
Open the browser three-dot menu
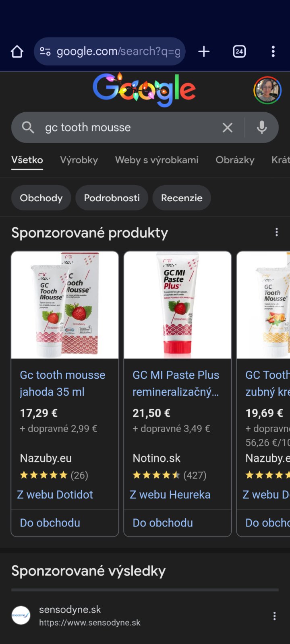click(273, 52)
